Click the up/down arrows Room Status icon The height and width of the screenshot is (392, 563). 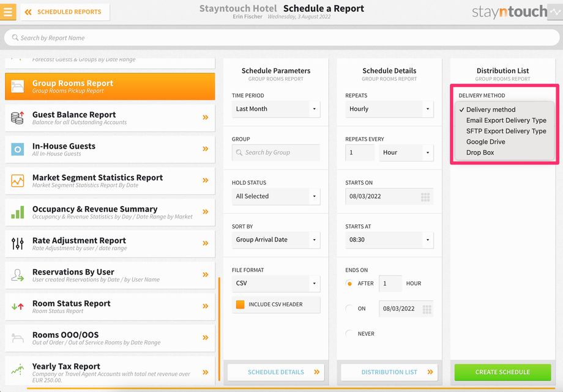[17, 306]
